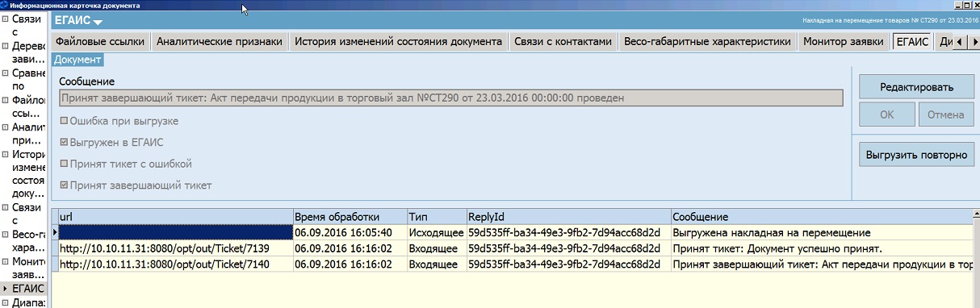Click time cell 06.09.2016 16:05:40

tap(350, 232)
